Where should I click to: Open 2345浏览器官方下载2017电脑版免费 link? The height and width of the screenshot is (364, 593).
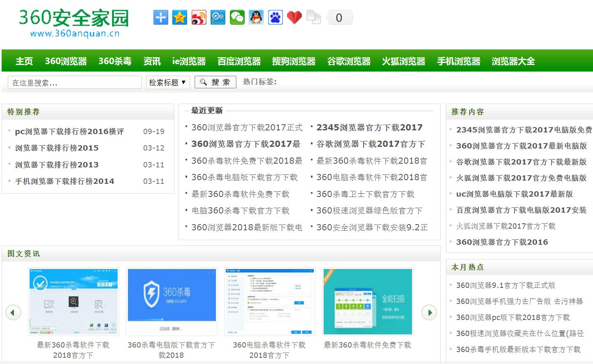click(524, 130)
